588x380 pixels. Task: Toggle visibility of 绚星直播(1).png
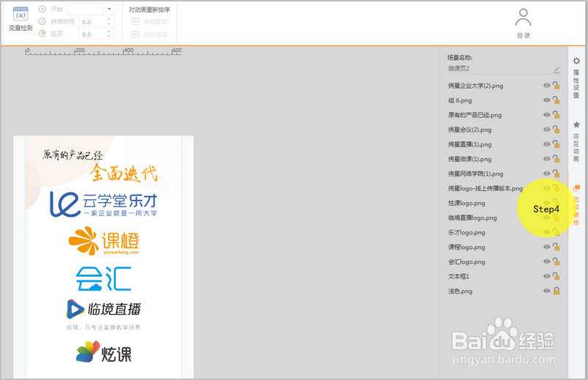(x=547, y=144)
